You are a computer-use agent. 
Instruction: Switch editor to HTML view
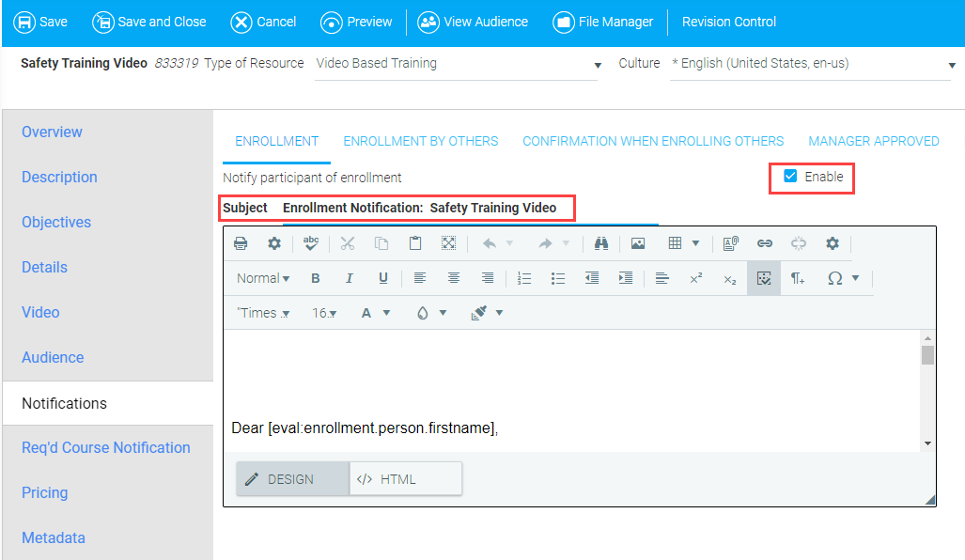click(x=405, y=479)
